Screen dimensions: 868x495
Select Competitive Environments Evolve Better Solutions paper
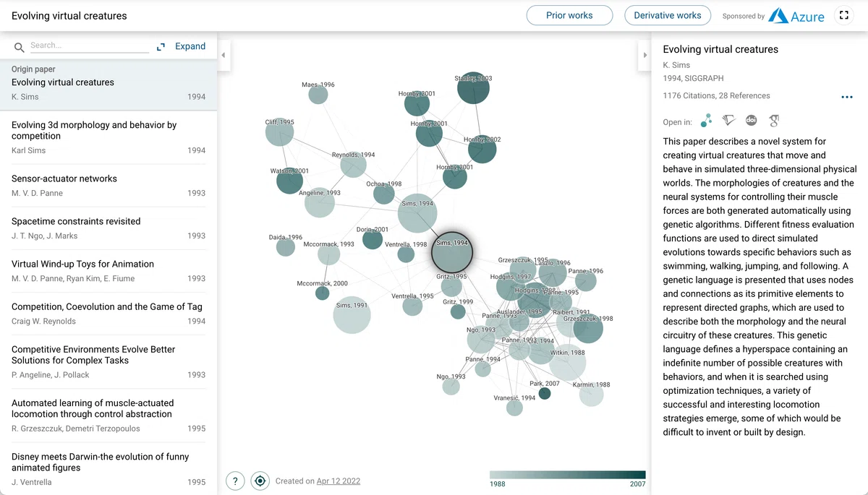tap(109, 362)
